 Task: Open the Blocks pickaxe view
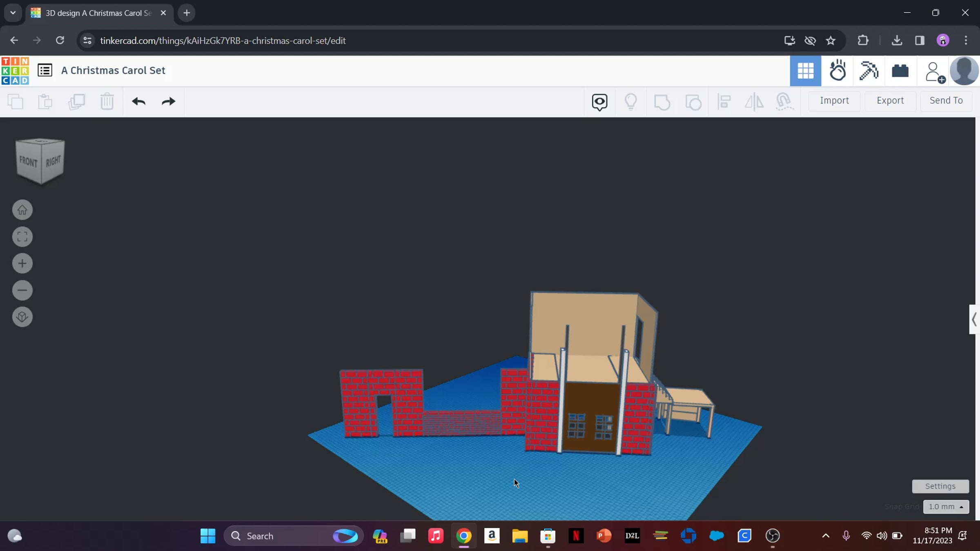(x=869, y=71)
